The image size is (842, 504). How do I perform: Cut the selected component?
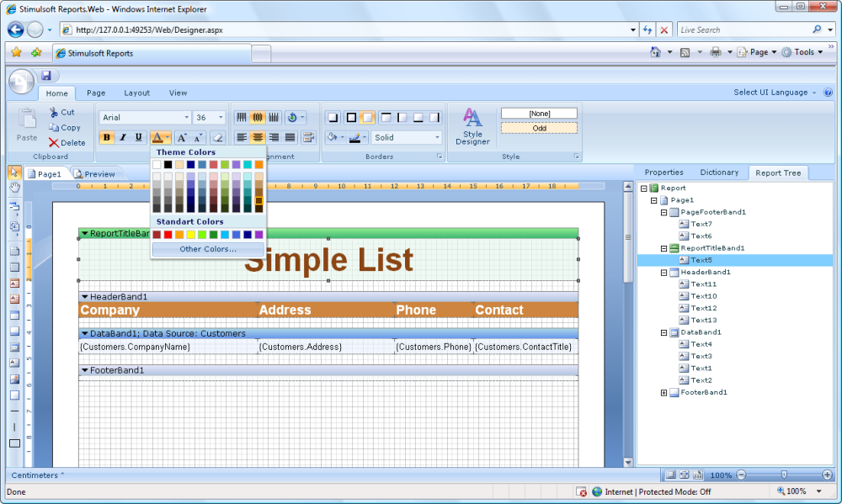[x=61, y=112]
